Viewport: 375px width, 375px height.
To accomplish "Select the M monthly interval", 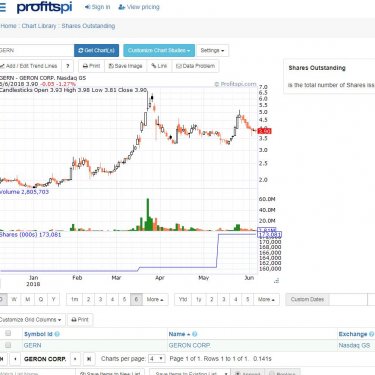I will pos(28,299).
